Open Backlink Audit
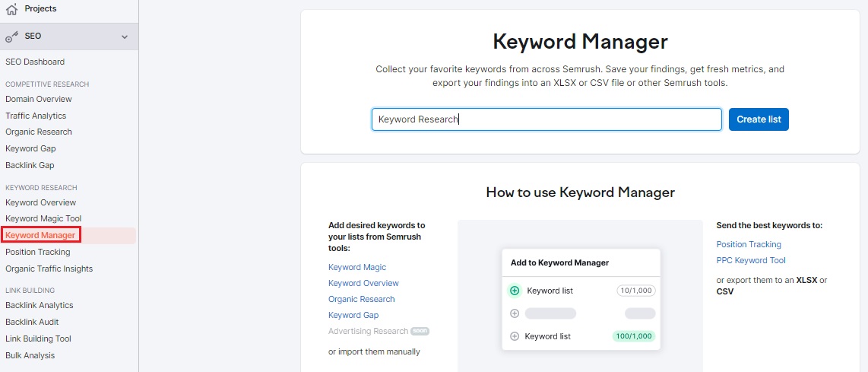This screenshot has width=868, height=372. pyautogui.click(x=32, y=322)
